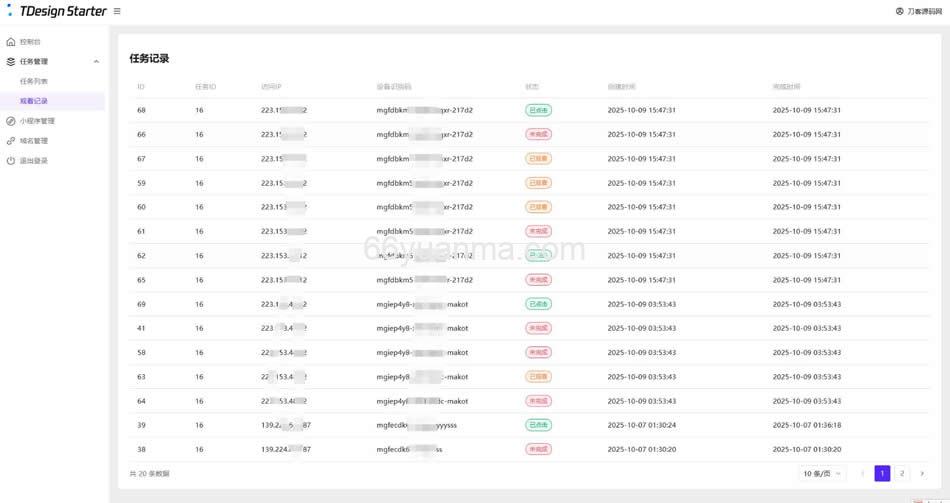Jump to page 2 of records

coord(902,473)
